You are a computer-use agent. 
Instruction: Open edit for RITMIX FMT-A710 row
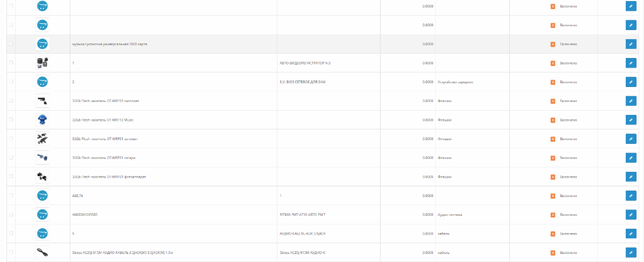pyautogui.click(x=631, y=215)
